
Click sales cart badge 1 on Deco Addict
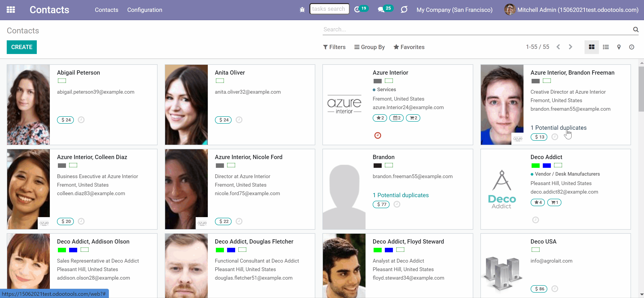pos(554,202)
